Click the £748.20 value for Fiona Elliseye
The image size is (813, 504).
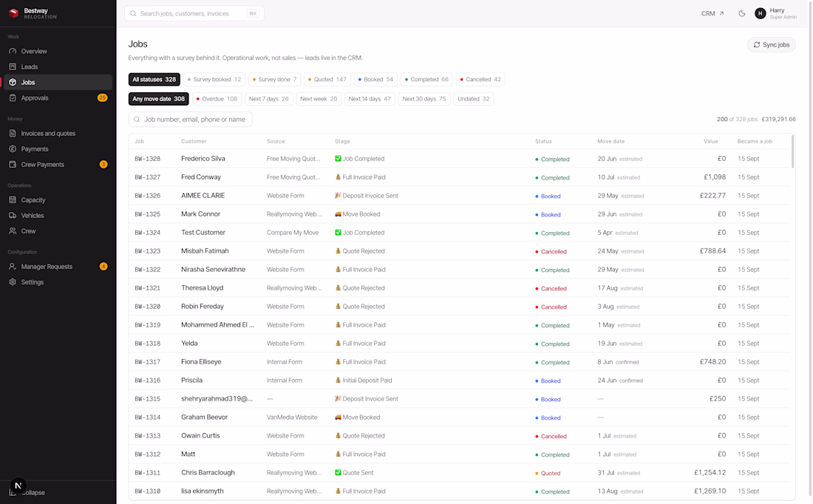pos(712,362)
